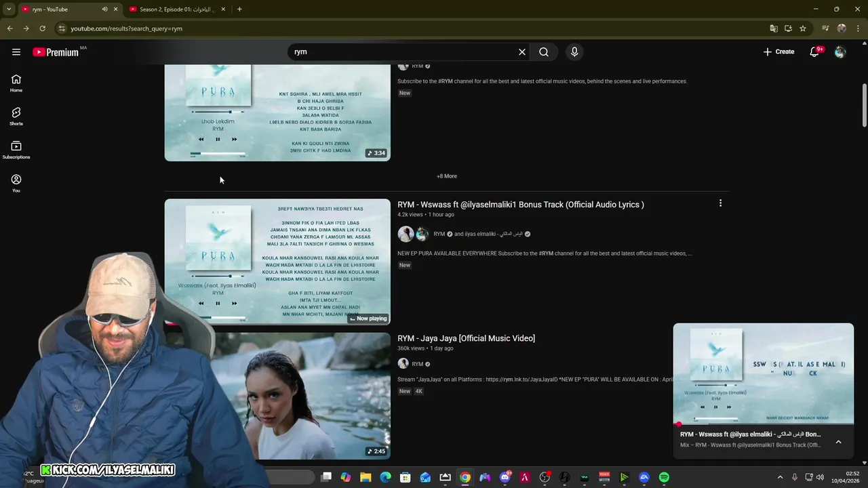Open Copilot from taskbar
Viewport: 868px width, 488px height.
[346, 477]
